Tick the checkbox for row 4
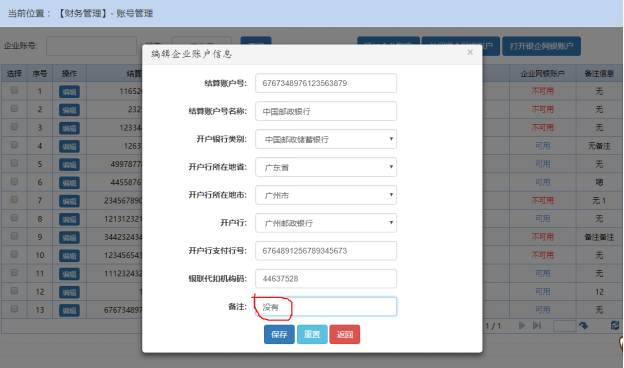 14,145
